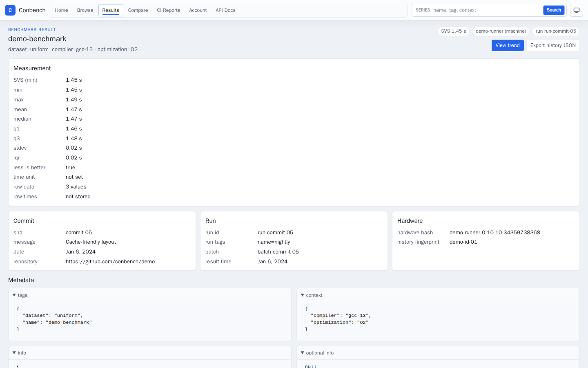Collapse the context metadata section
The height and width of the screenshot is (368, 588).
point(438,295)
